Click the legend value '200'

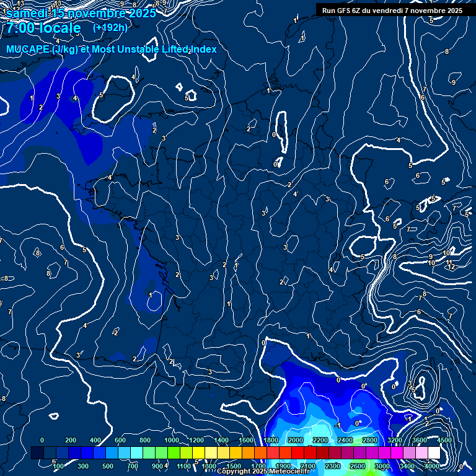click(x=71, y=440)
